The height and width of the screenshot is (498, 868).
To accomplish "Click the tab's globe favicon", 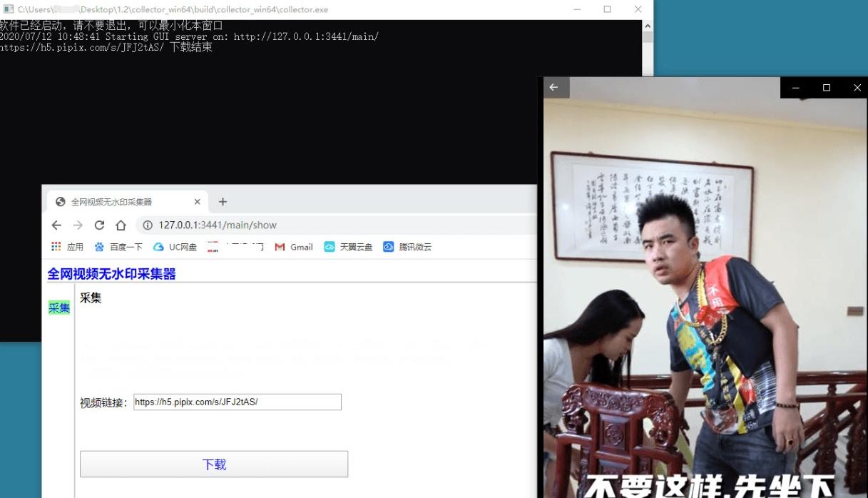I will tap(61, 202).
